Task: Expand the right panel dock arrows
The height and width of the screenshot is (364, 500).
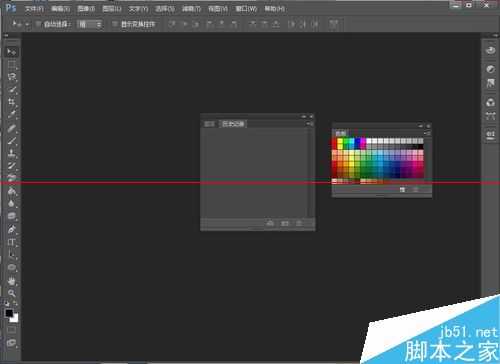Action: pos(495,35)
